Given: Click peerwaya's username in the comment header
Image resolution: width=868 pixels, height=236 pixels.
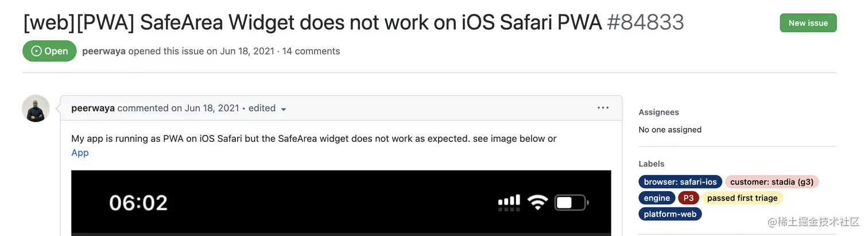Looking at the screenshot, I should tap(93, 108).
